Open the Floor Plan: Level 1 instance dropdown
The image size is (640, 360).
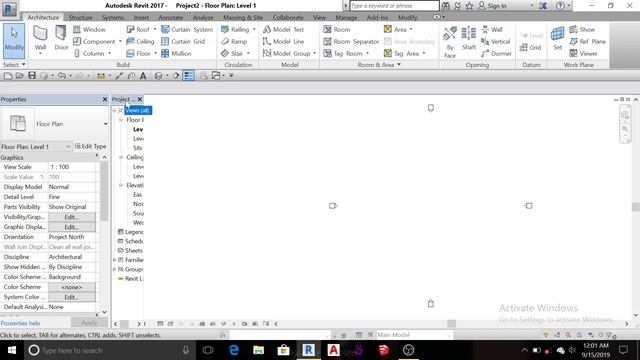68,147
